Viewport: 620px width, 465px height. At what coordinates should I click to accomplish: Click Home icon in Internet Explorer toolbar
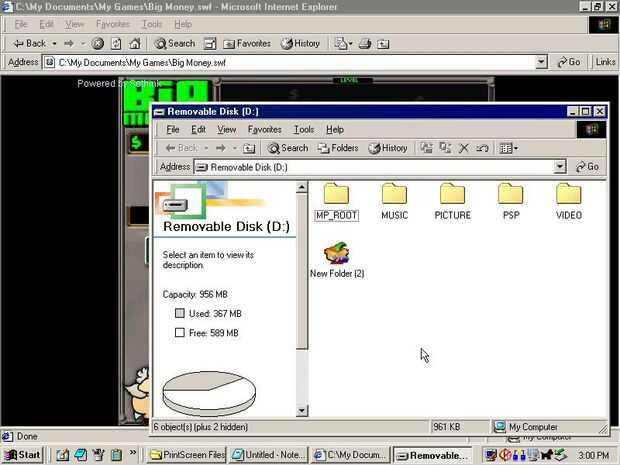[x=134, y=43]
